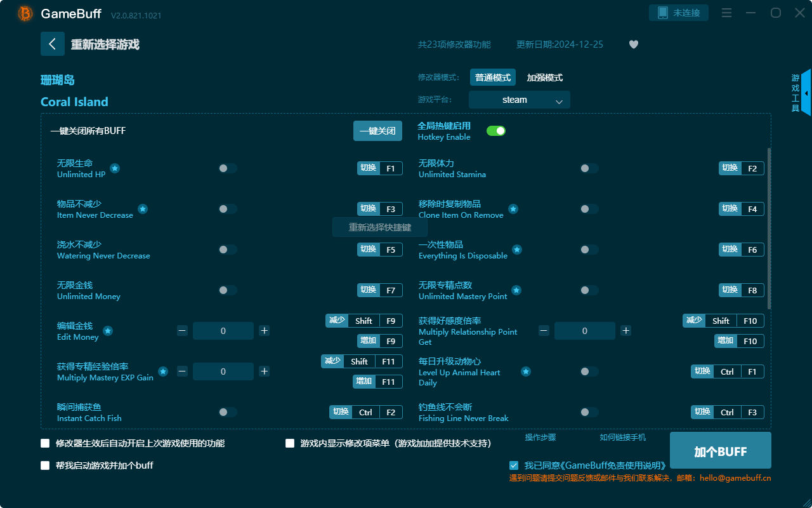The width and height of the screenshot is (812, 508).
Task: Click the 加个BUFF button
Action: pyautogui.click(x=720, y=450)
